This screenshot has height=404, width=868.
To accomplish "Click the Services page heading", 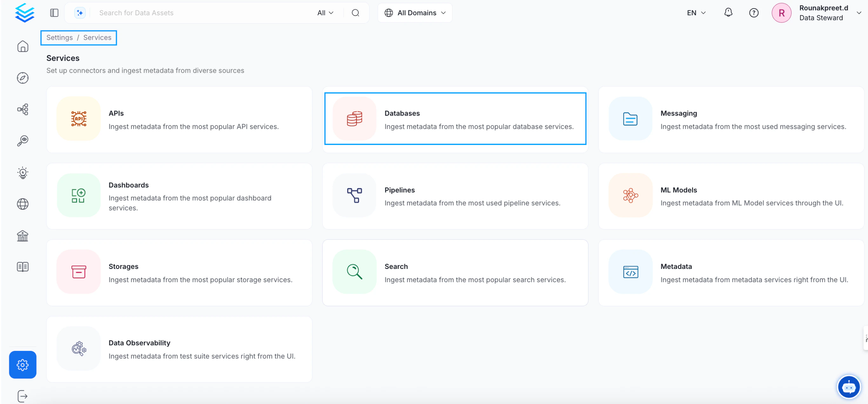I will [63, 58].
